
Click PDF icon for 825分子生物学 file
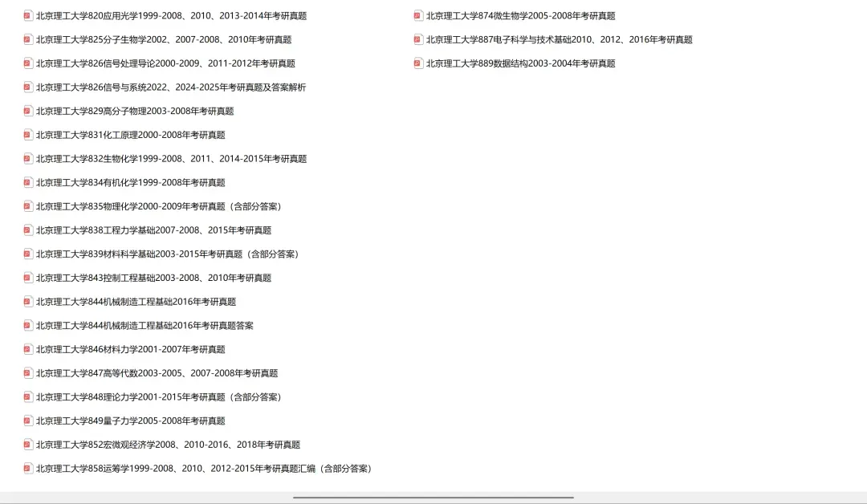click(27, 40)
